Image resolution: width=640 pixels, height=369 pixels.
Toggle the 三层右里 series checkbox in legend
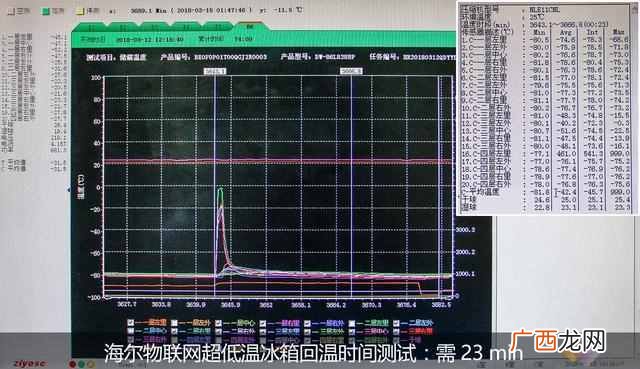point(396,331)
